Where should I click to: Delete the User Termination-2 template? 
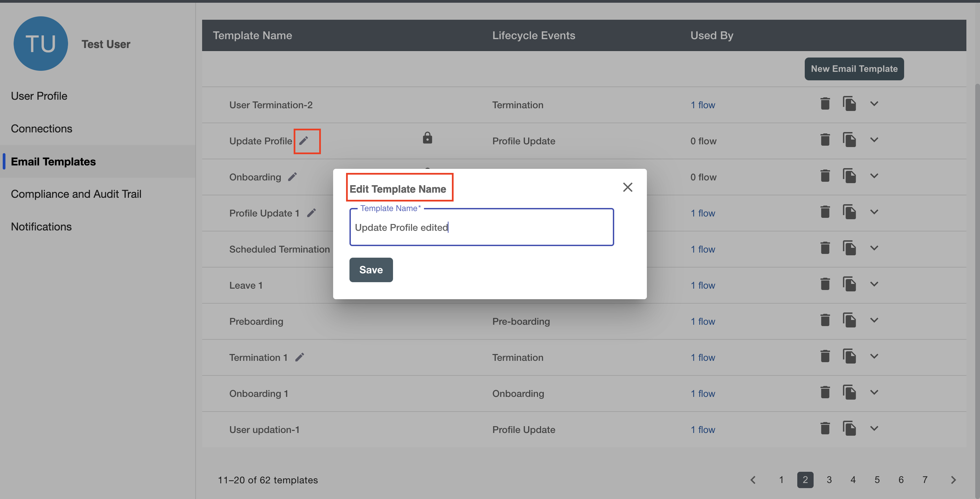pos(825,103)
